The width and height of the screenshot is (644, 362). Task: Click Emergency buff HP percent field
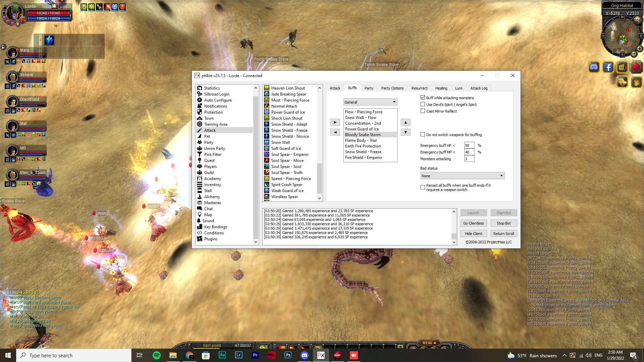coord(469,145)
